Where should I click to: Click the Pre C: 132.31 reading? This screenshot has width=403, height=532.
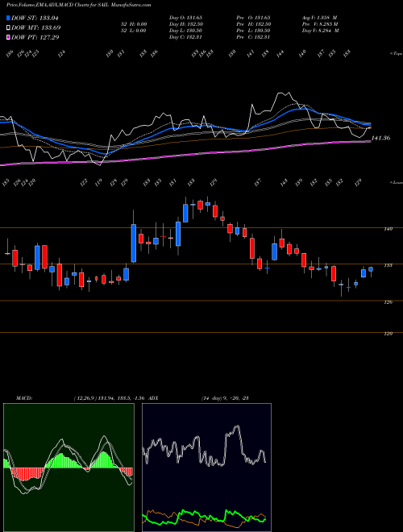point(253,37)
